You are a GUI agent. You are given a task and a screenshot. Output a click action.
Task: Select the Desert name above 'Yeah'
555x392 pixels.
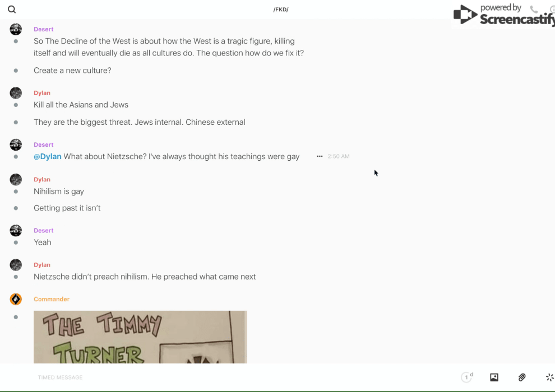[x=44, y=231]
